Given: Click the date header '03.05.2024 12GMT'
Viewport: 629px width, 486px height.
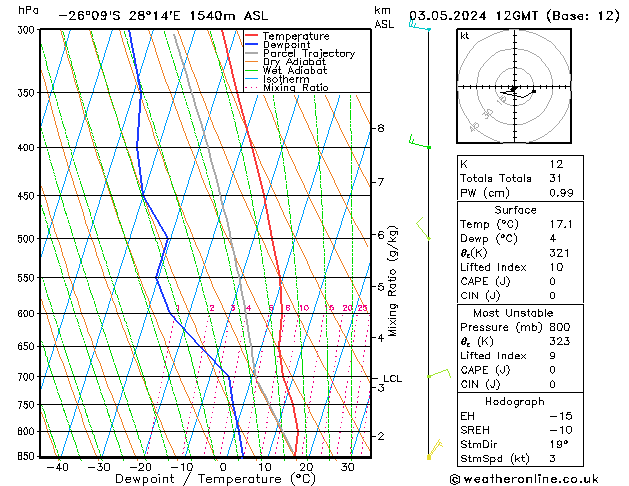Looking at the screenshot, I should click(x=473, y=16).
